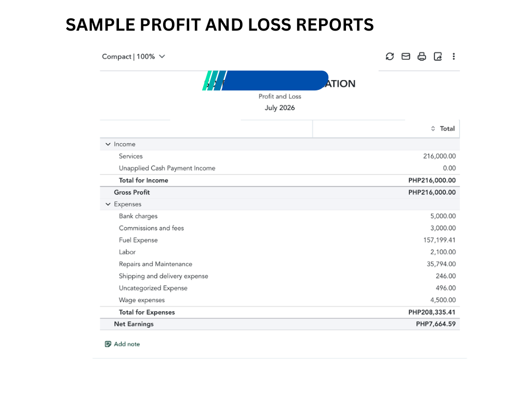Click Wage expenses amount 4,500.00
Viewport: 532px width, 399px height.
[443, 300]
